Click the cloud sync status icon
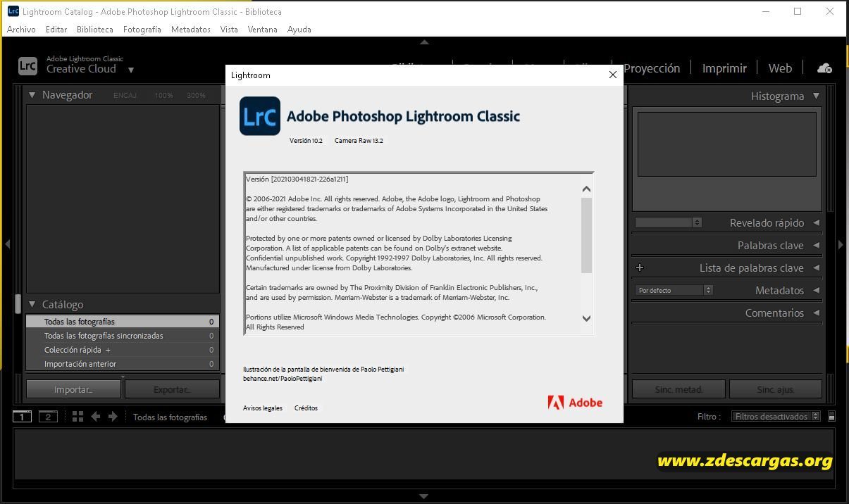The image size is (849, 504). click(824, 68)
